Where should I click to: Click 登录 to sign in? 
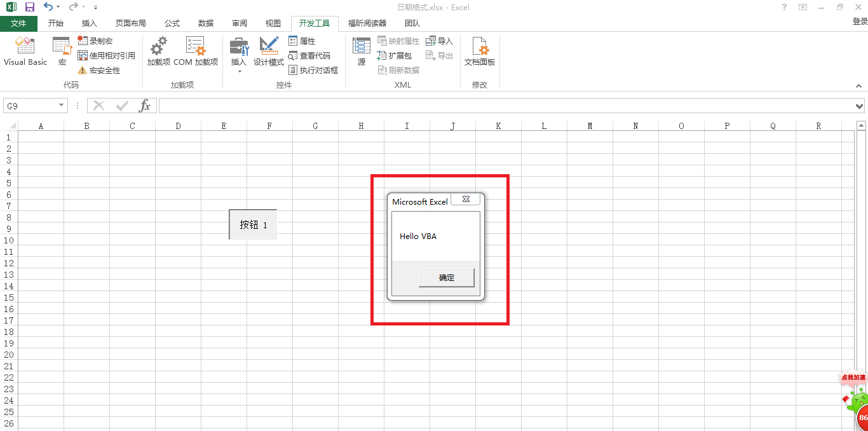pos(860,22)
